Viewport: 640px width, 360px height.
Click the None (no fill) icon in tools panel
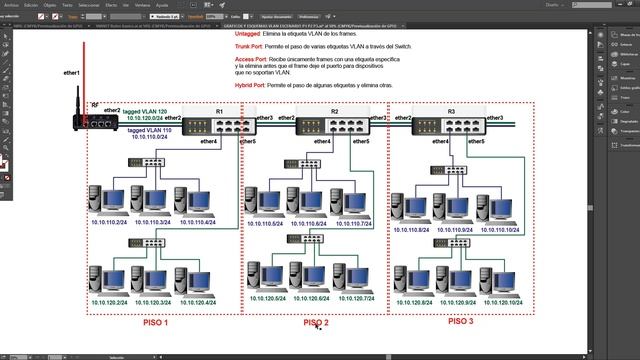pos(7,178)
